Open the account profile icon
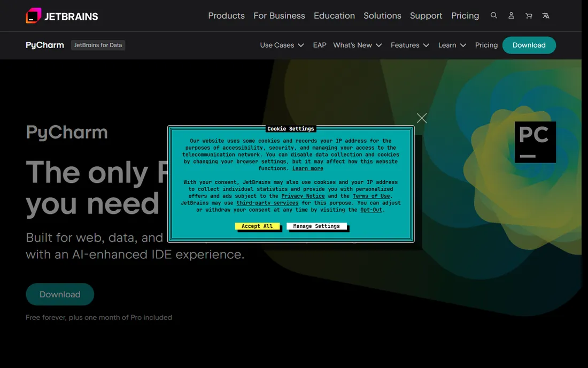 511,16
